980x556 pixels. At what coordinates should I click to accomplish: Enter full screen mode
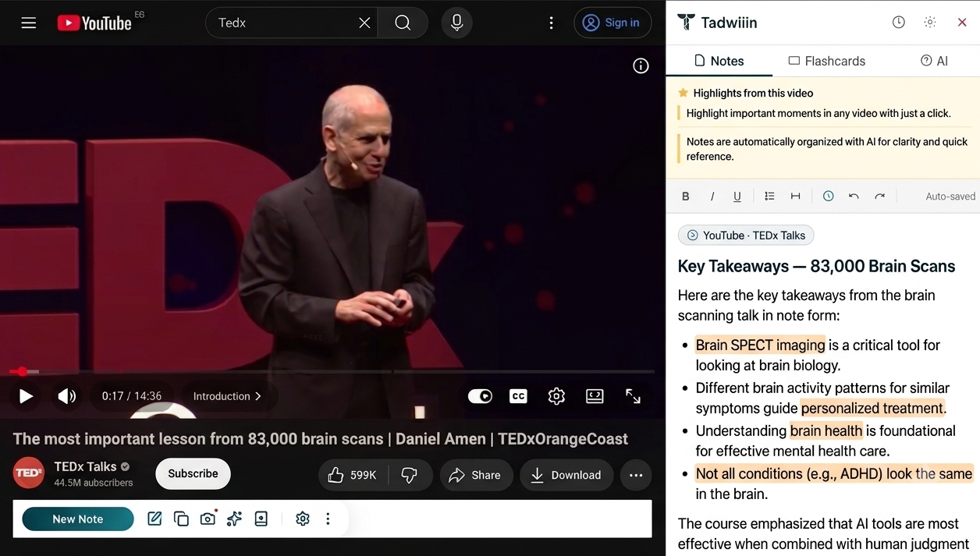633,396
